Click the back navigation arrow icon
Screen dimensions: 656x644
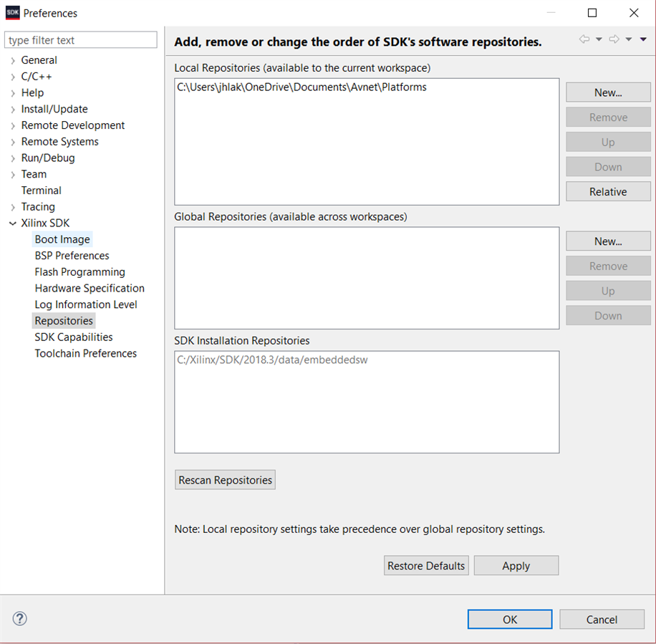584,39
